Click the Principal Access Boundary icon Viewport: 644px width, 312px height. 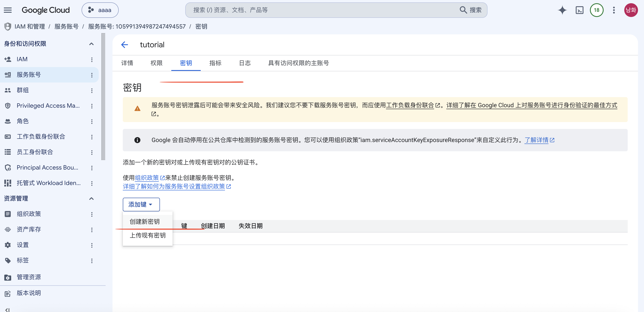click(8, 168)
